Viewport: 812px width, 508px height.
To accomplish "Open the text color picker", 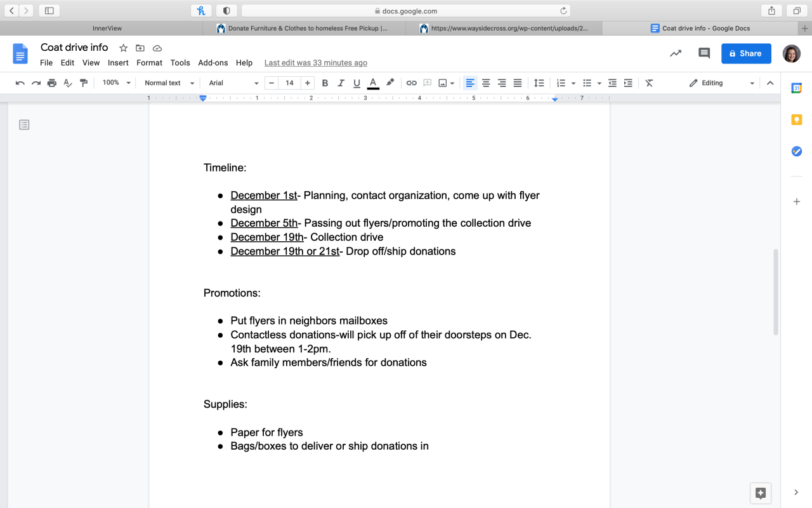I will tap(373, 83).
